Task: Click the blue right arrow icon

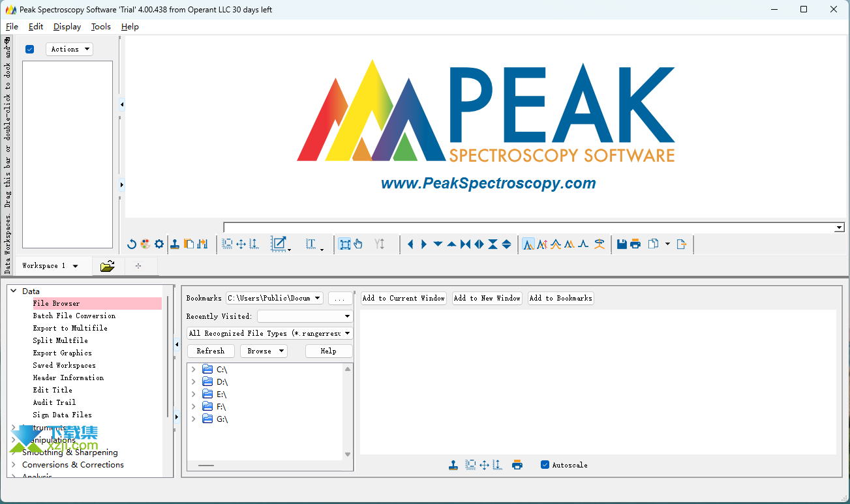Action: click(x=424, y=244)
